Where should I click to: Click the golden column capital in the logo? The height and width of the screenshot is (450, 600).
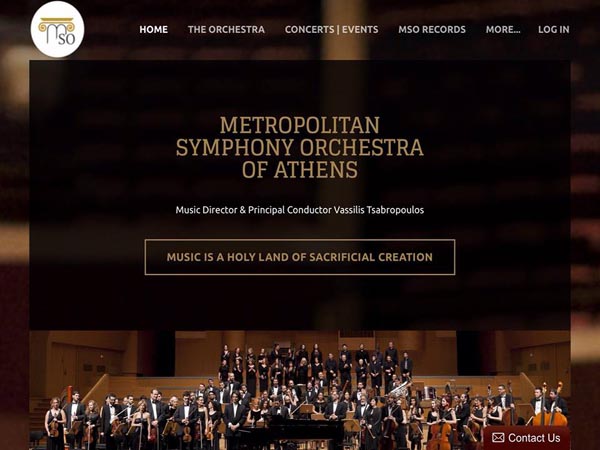pyautogui.click(x=56, y=25)
